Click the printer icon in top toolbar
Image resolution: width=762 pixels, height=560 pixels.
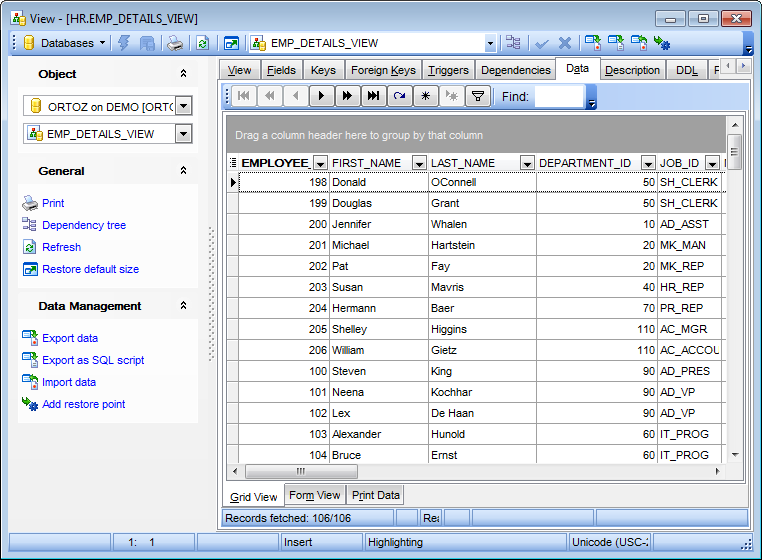click(175, 43)
